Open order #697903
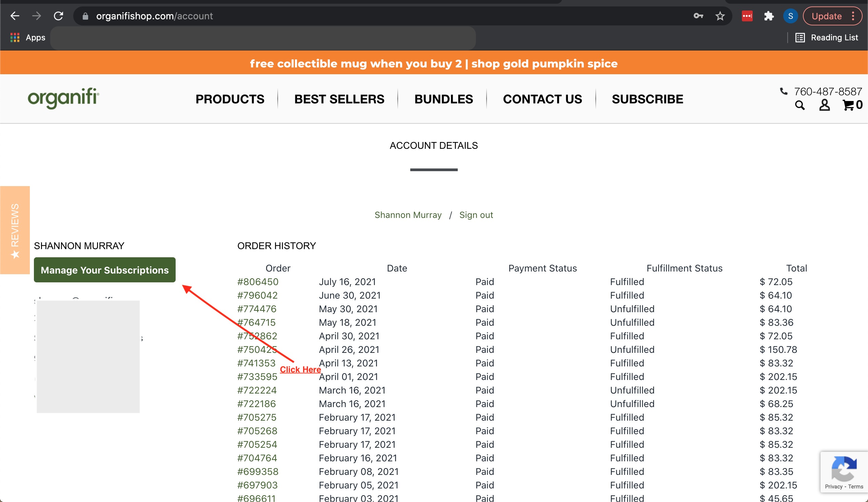The height and width of the screenshot is (502, 868). [257, 485]
